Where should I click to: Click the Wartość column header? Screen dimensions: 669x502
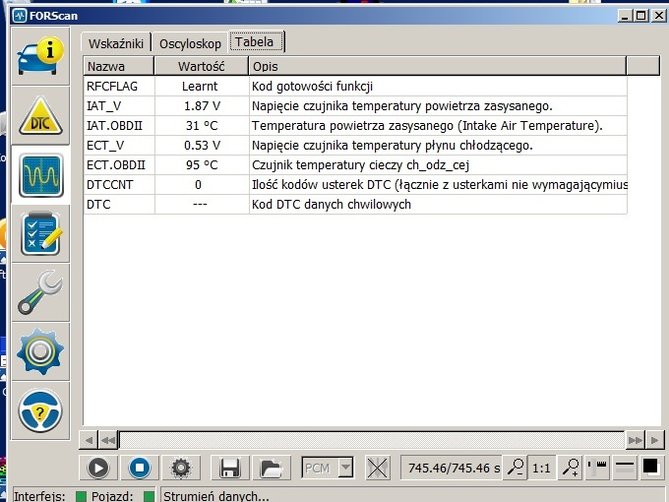point(200,66)
